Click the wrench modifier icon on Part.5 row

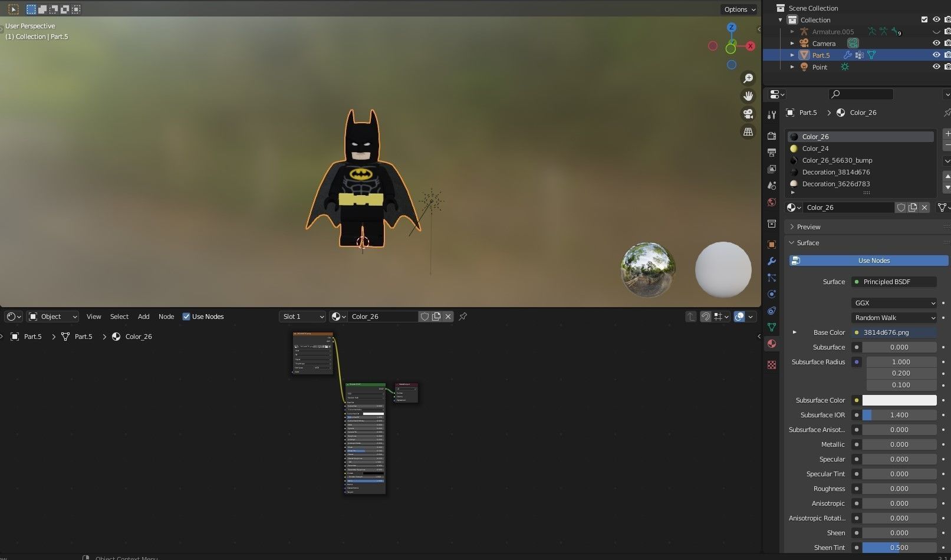848,55
